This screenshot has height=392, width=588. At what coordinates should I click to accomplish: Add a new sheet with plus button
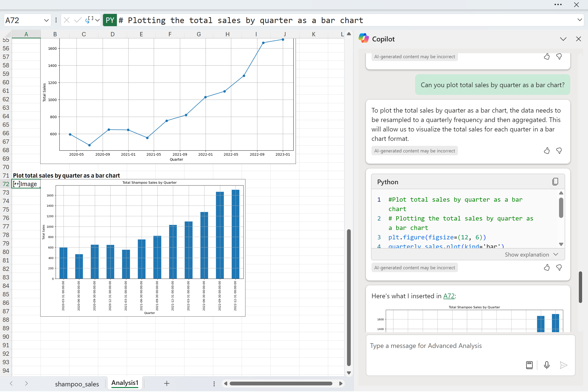tap(167, 384)
